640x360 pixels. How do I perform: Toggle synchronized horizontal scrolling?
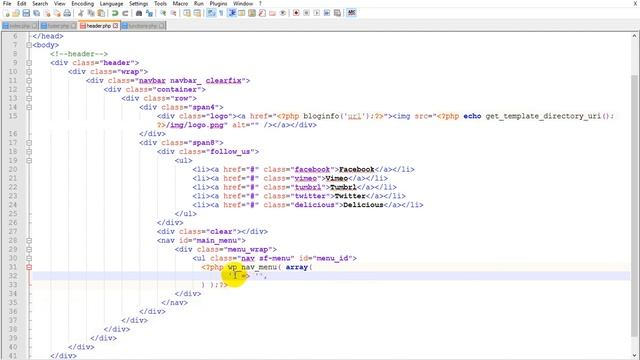coord(197,13)
